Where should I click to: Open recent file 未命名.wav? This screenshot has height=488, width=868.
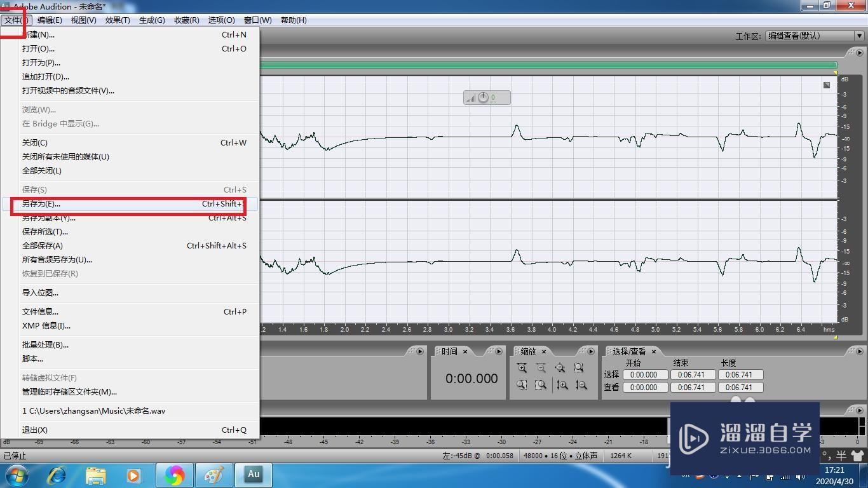click(x=130, y=411)
